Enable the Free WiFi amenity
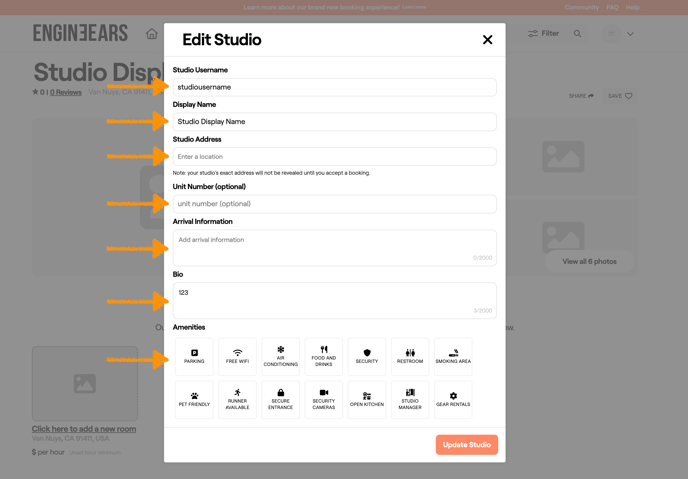This screenshot has height=479, width=688. (x=237, y=356)
